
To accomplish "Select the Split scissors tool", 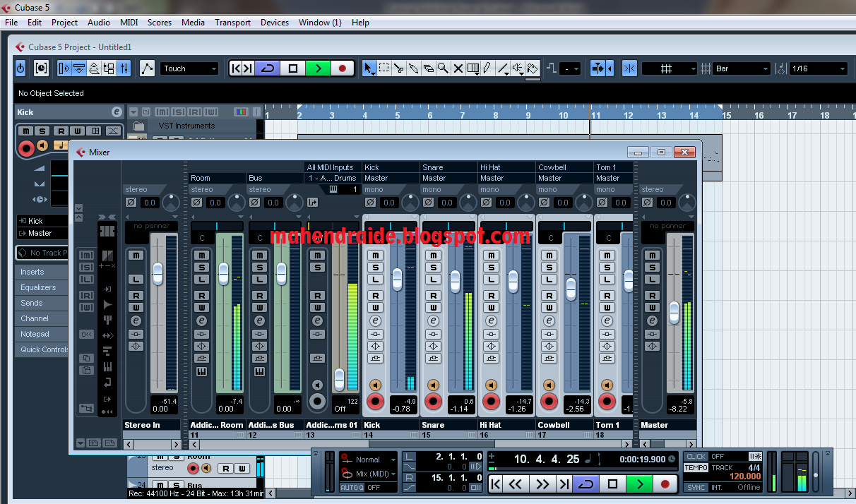I will tap(398, 68).
